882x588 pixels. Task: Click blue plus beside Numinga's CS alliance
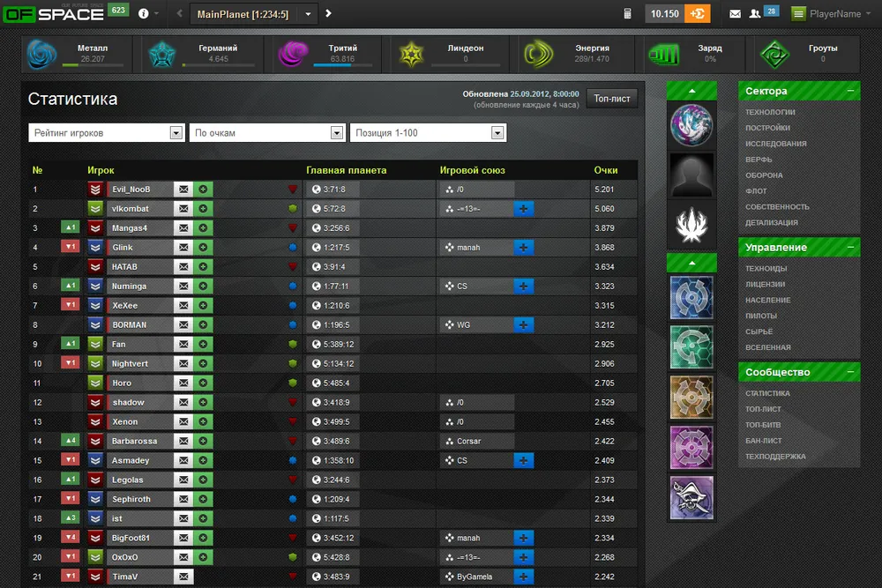pyautogui.click(x=524, y=286)
